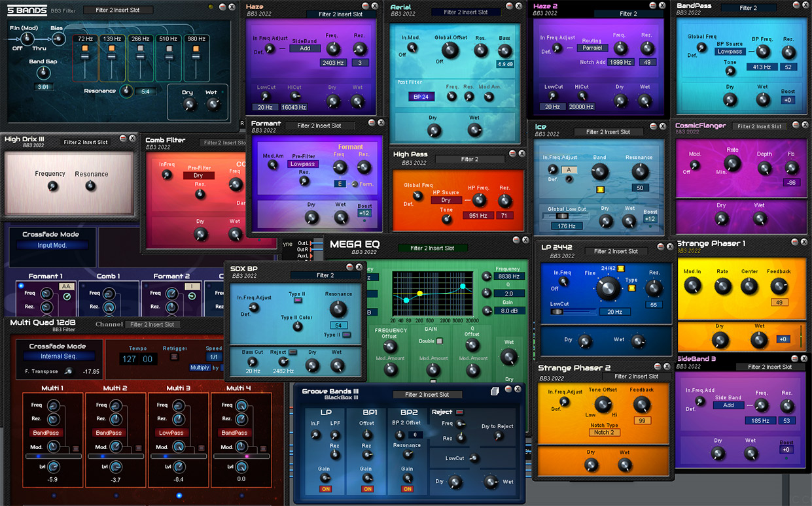The width and height of the screenshot is (812, 506).
Task: Open Crossfade Mode Internal Seq. dropdown
Action: (60, 356)
